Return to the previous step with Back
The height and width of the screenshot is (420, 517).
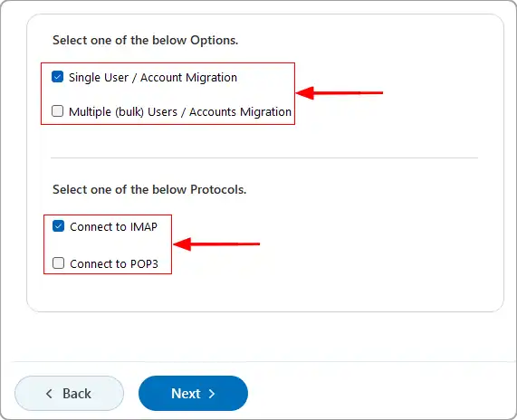(69, 393)
